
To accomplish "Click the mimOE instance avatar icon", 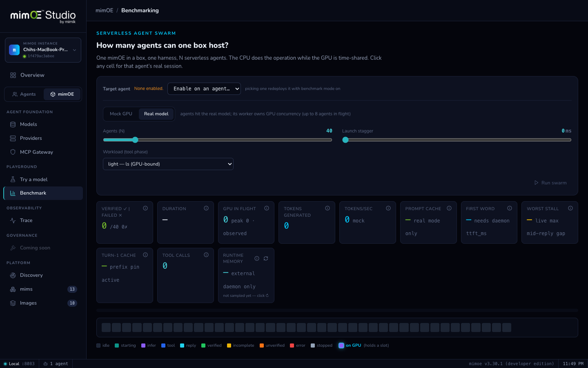I will [14, 50].
